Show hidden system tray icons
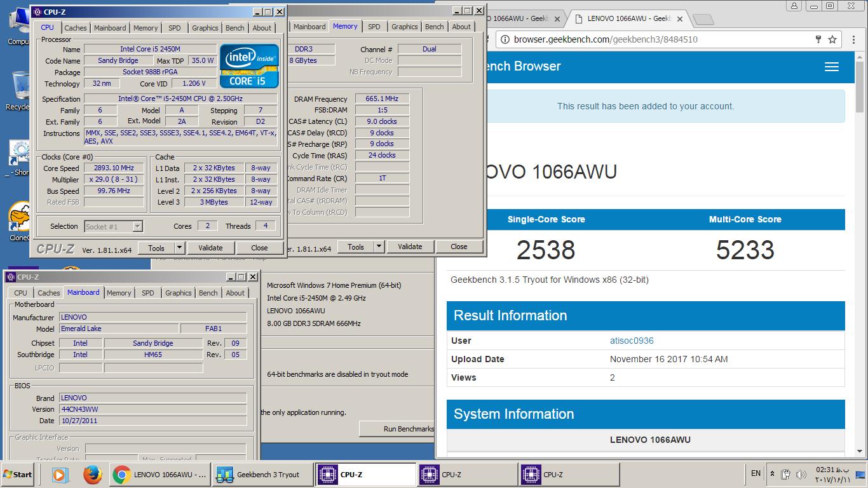The image size is (868, 488). click(772, 474)
